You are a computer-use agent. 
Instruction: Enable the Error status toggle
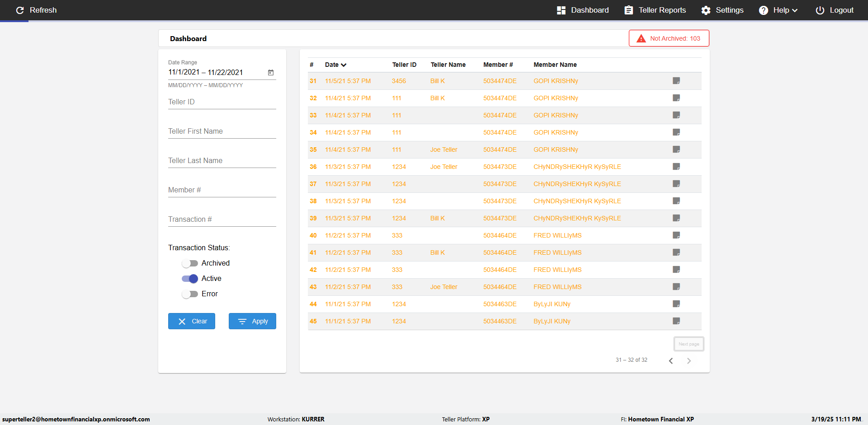pyautogui.click(x=190, y=294)
